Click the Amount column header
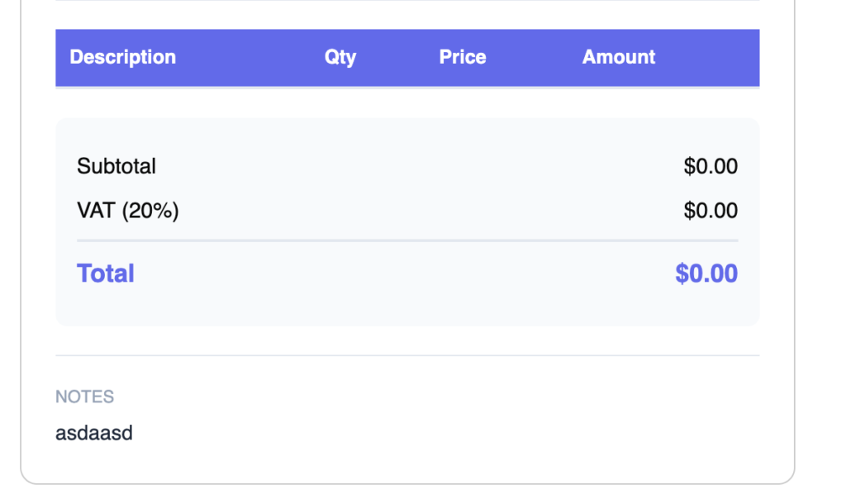 click(x=618, y=57)
